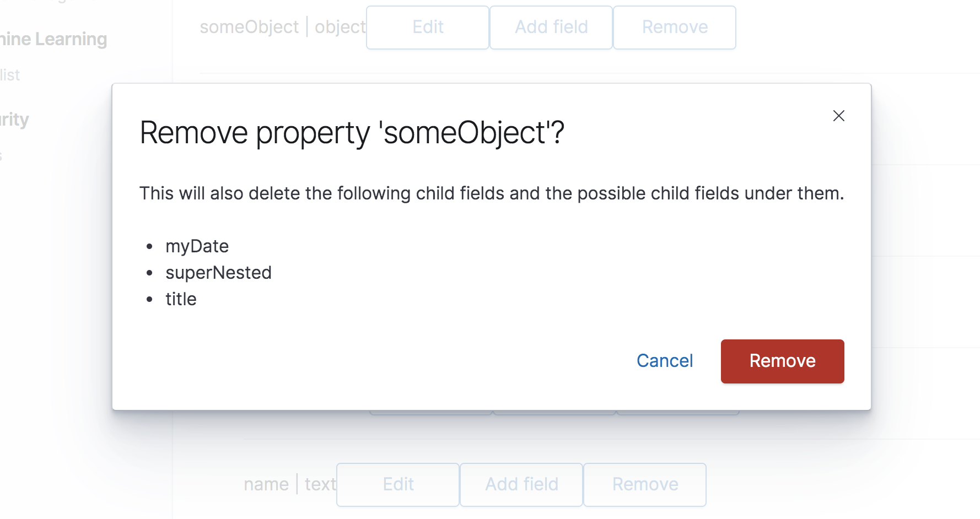Click the child fields warning message
The image size is (980, 519).
click(491, 193)
